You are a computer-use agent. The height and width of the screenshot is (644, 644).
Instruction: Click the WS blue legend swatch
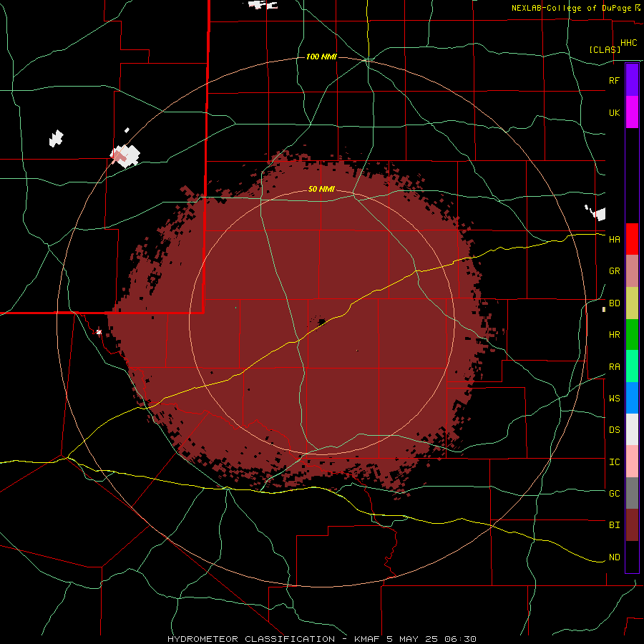tap(632, 398)
